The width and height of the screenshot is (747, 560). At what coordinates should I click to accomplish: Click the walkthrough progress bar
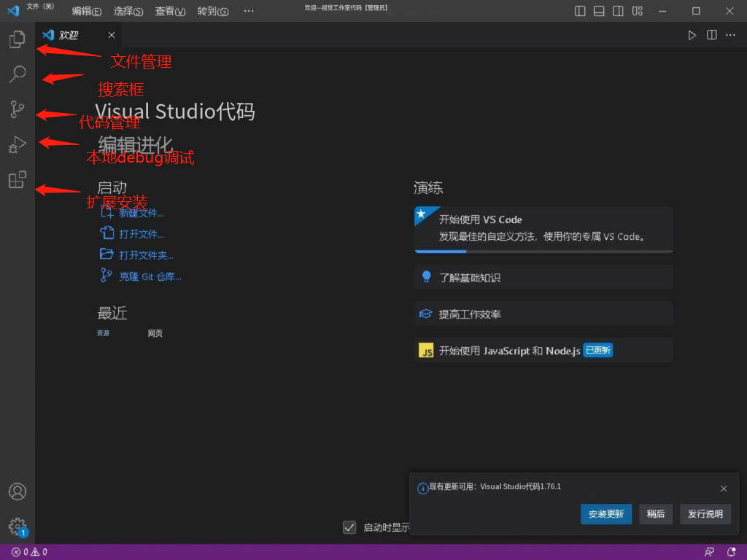543,251
